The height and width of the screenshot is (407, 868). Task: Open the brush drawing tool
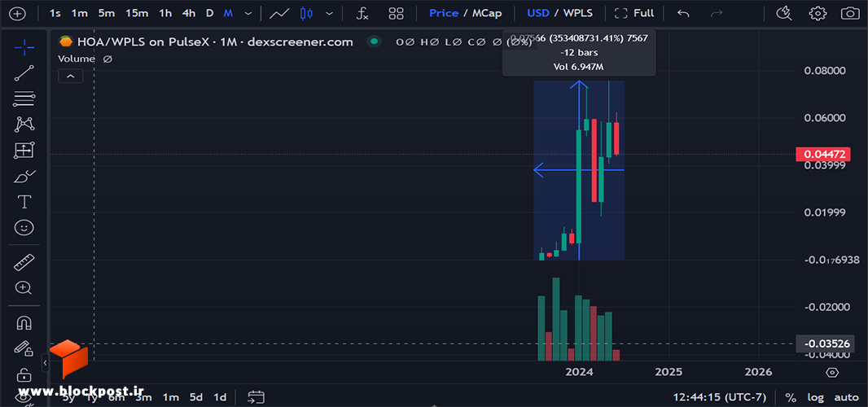pyautogui.click(x=24, y=177)
